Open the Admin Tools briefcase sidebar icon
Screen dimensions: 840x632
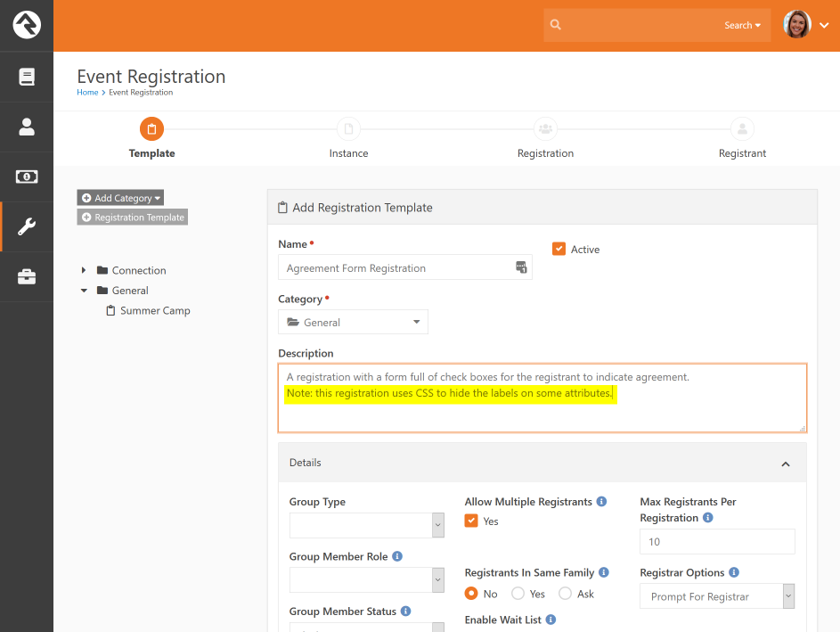coord(26,276)
